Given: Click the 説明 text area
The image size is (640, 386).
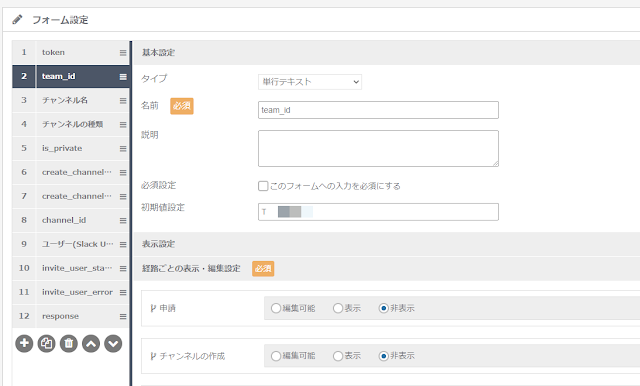Looking at the screenshot, I should (378, 149).
